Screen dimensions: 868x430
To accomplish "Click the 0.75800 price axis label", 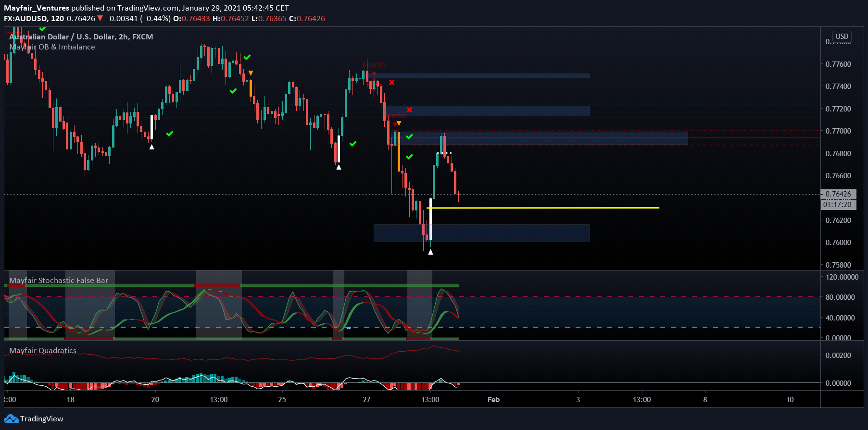I will pos(838,265).
